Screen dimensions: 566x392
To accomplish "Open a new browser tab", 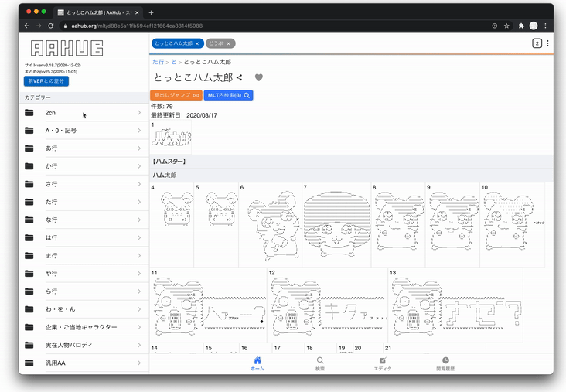I will click(x=151, y=12).
